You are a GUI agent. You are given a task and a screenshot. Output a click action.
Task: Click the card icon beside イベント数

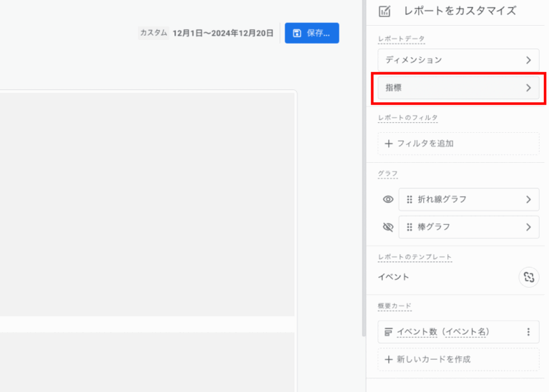(x=388, y=332)
